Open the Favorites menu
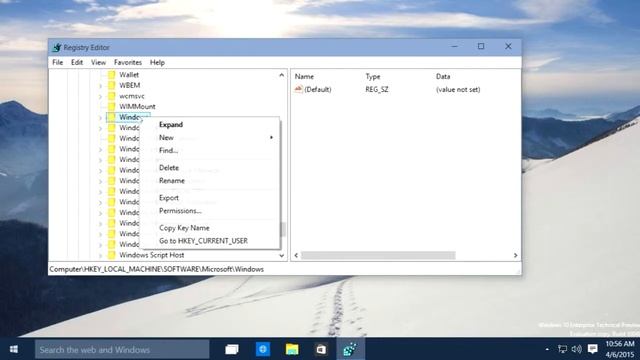Viewport: 640px width, 360px height. (x=128, y=62)
